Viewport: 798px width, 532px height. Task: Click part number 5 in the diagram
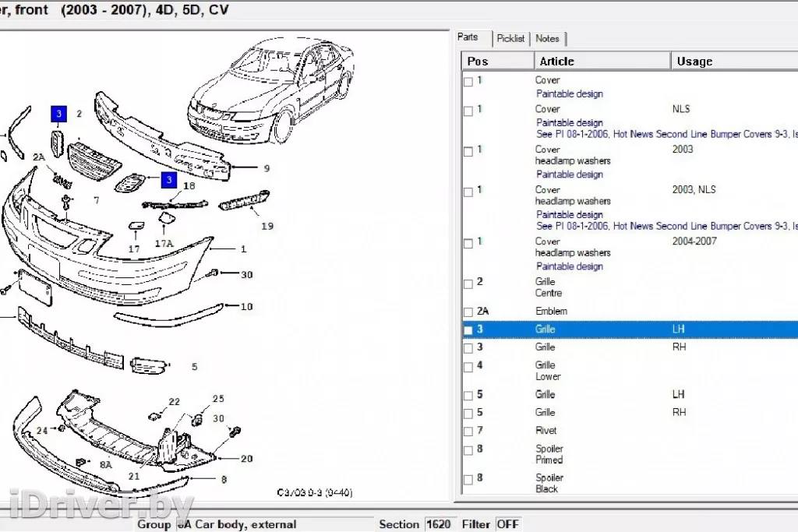[x=194, y=367]
